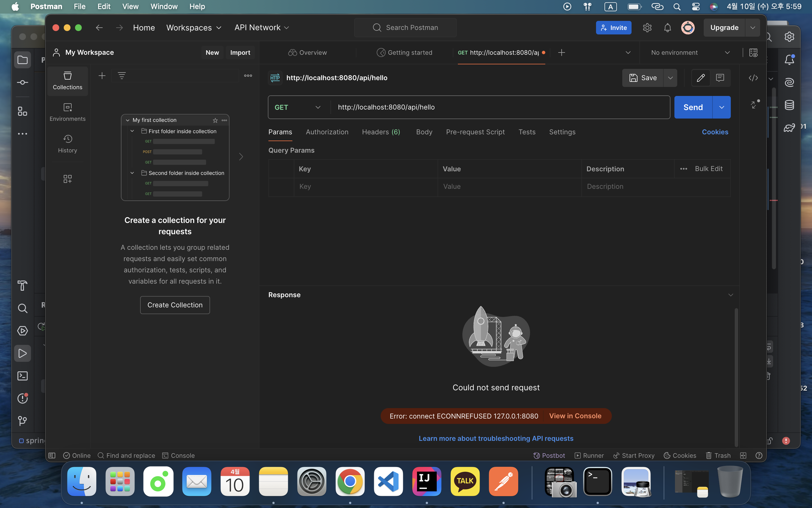Open the No environment selector

click(690, 53)
